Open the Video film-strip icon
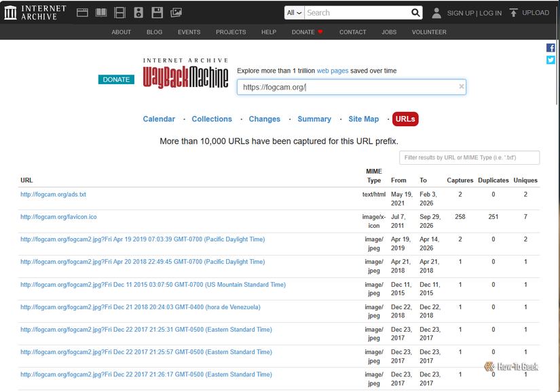The width and height of the screenshot is (560, 392). 119,13
